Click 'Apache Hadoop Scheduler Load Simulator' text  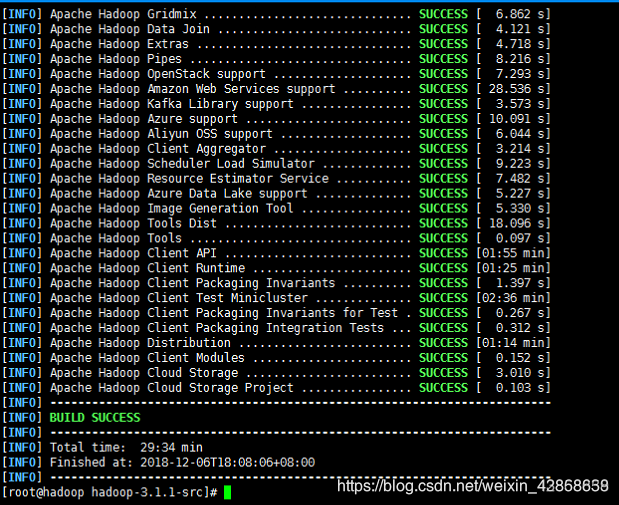[x=182, y=164]
